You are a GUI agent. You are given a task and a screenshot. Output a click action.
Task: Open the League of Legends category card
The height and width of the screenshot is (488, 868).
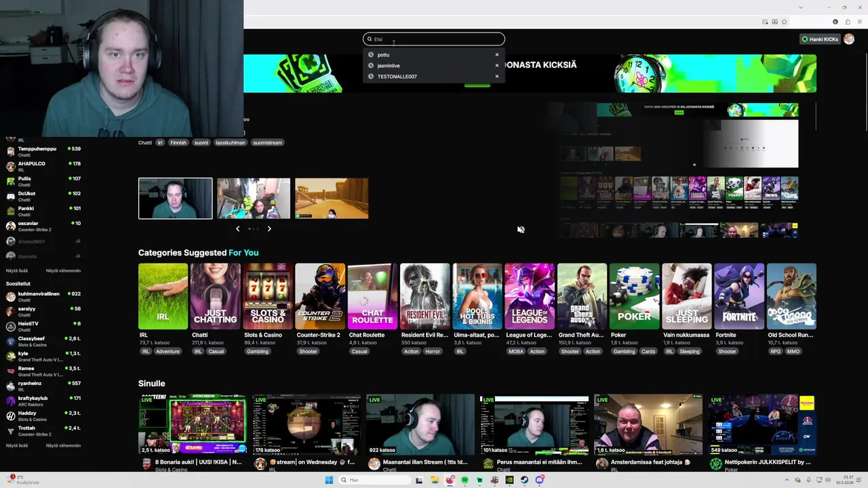point(530,297)
